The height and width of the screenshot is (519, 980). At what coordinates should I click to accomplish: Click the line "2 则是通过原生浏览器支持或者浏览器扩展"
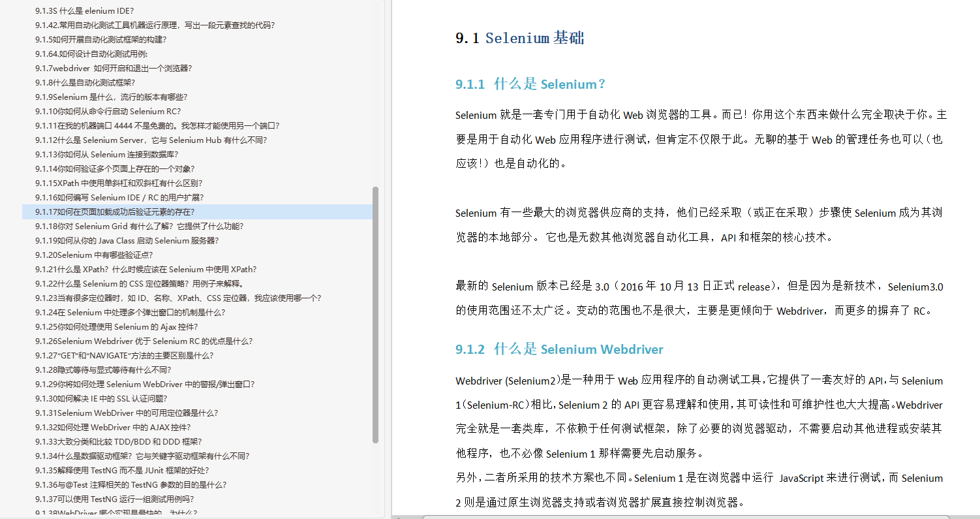[600, 502]
